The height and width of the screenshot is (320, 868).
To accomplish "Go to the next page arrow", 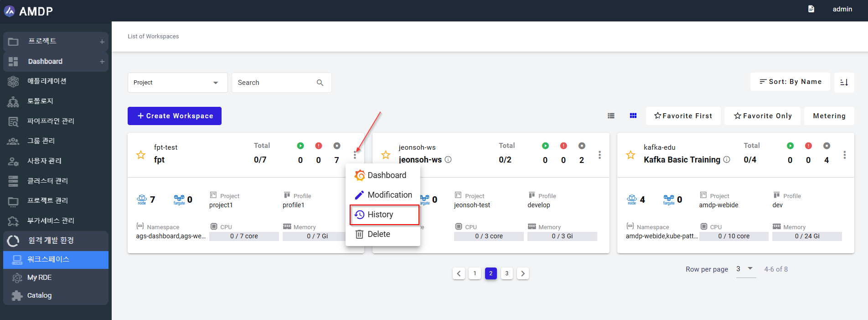I will [x=523, y=273].
